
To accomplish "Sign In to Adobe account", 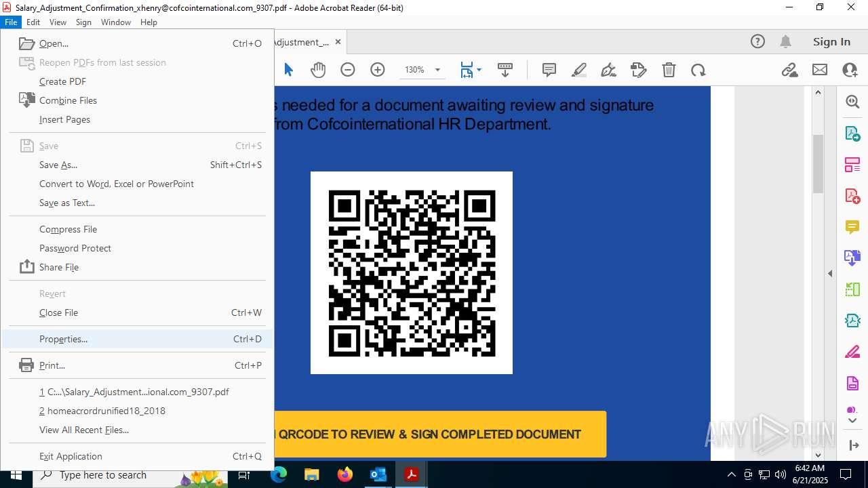I will coord(831,41).
